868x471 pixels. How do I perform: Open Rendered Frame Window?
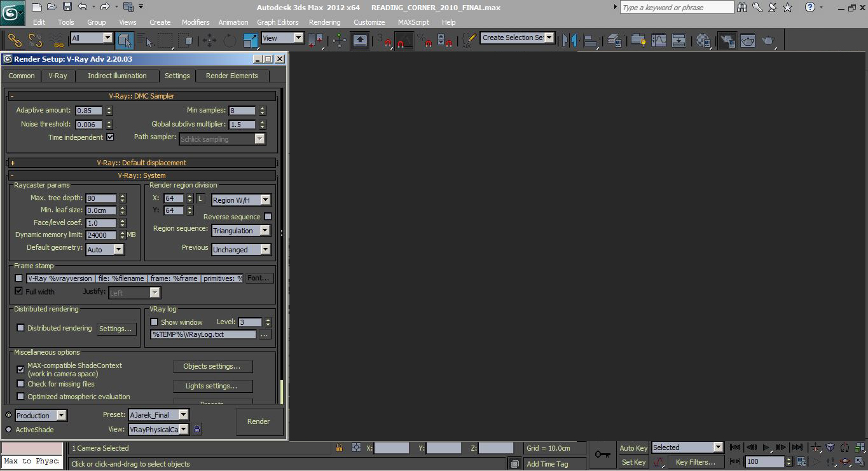pos(747,41)
